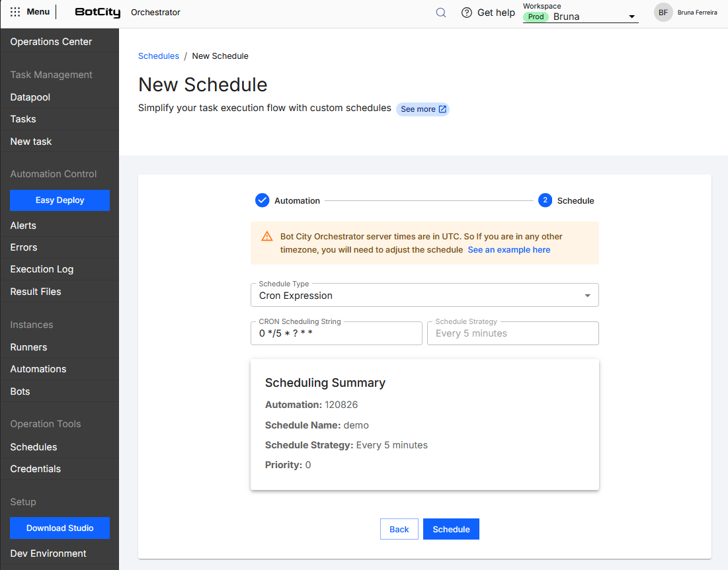Click the Get help text
This screenshot has width=728, height=570.
click(496, 13)
